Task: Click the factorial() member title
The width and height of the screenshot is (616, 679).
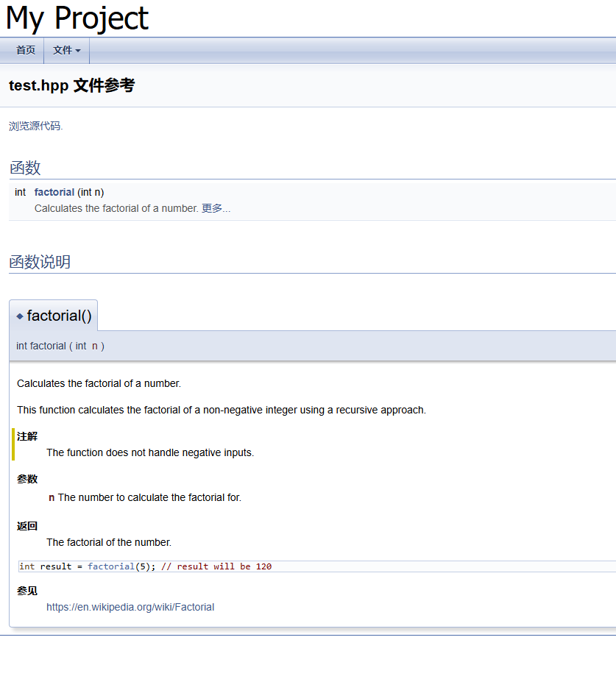Action: coord(59,316)
